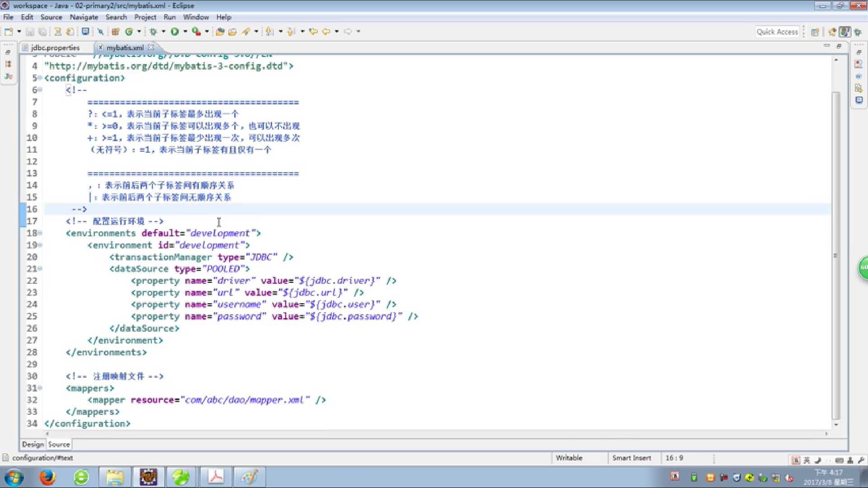This screenshot has height=488, width=868.
Task: Click the New file toolbar icon
Action: coord(9,32)
